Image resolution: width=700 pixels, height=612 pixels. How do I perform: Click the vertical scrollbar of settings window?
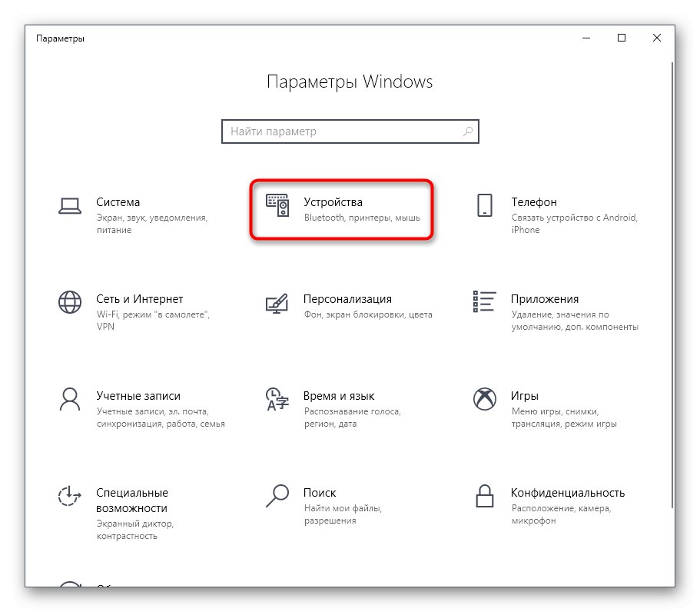672,284
